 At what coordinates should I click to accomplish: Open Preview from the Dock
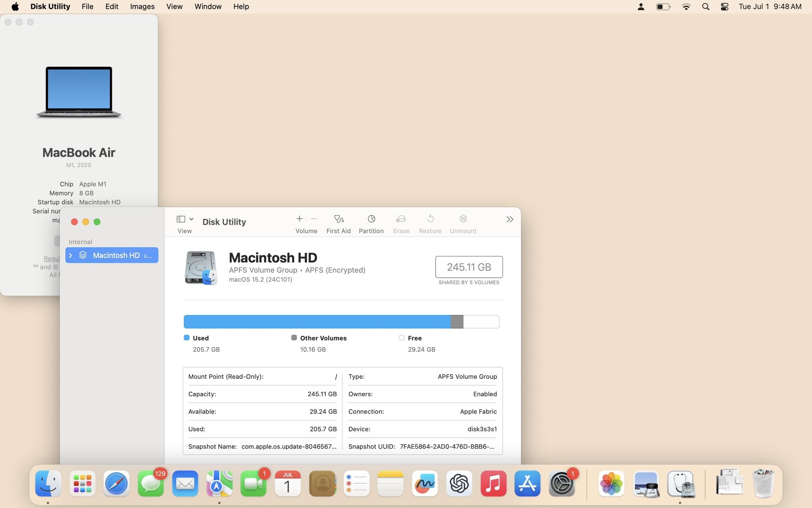pos(646,483)
